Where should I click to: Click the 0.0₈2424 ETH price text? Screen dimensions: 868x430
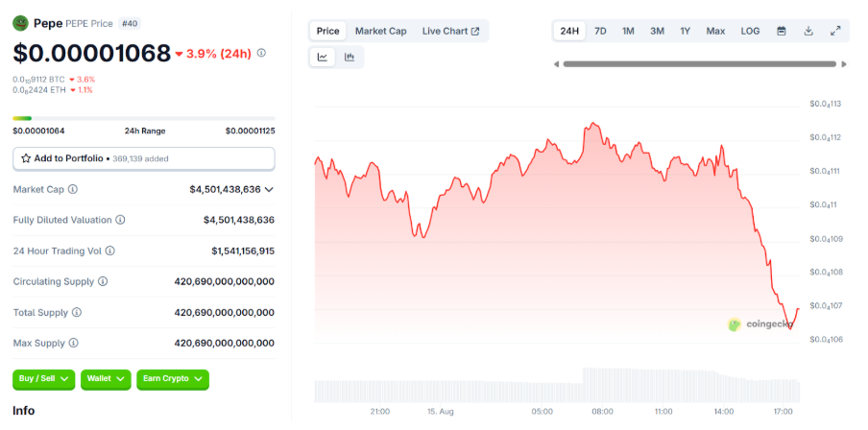pyautogui.click(x=38, y=89)
